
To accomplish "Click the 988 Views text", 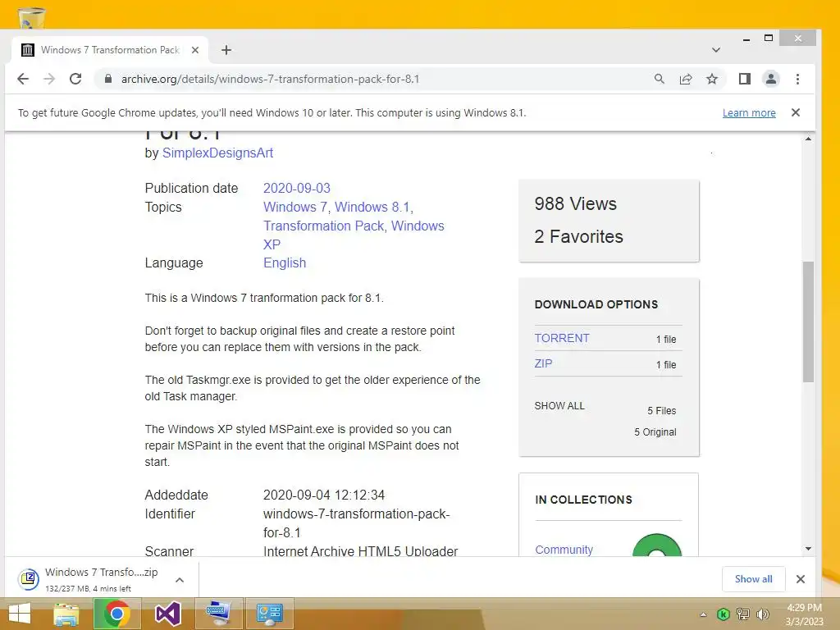I will tap(575, 203).
